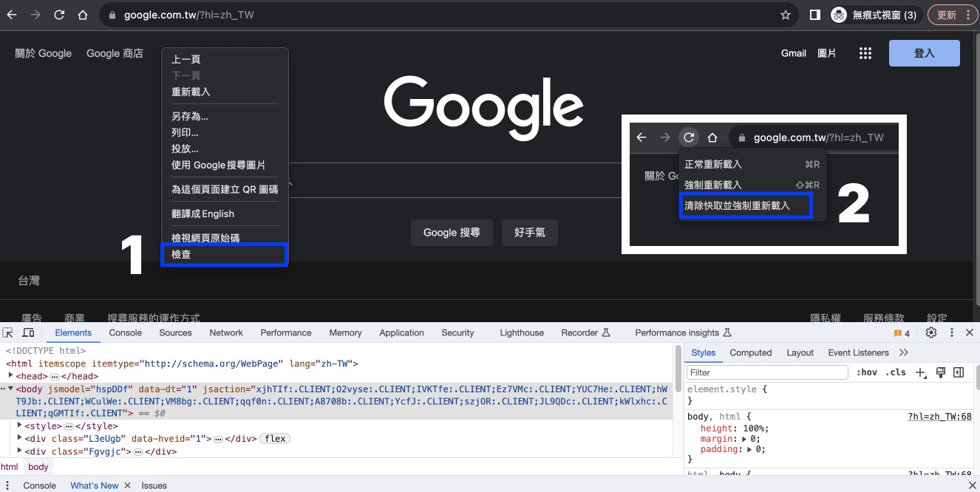The image size is (980, 492).
Task: Activate the DevTools element picker icon
Action: click(8, 333)
